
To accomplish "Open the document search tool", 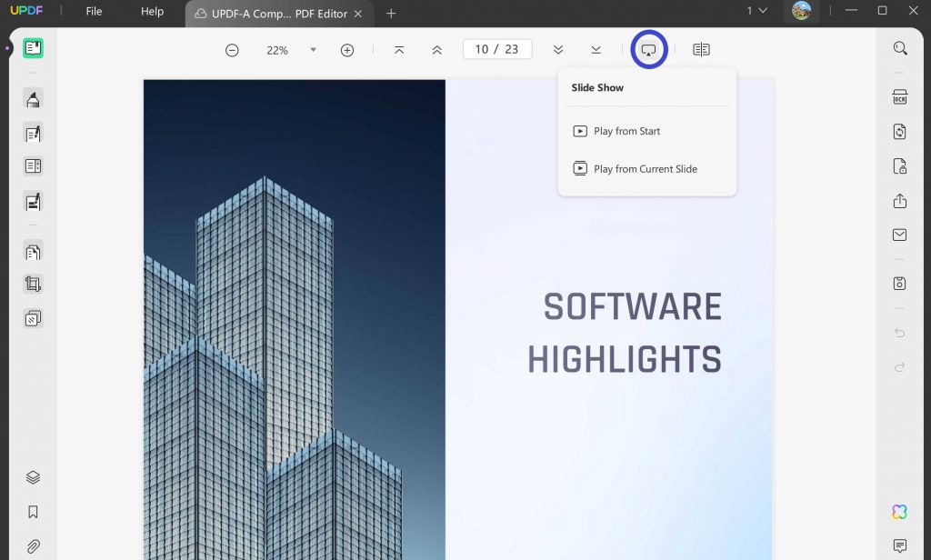I will (x=900, y=47).
